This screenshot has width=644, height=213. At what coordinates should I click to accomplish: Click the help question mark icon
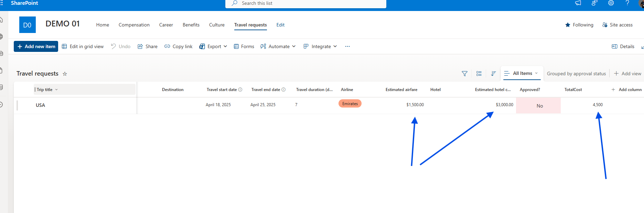click(x=627, y=3)
